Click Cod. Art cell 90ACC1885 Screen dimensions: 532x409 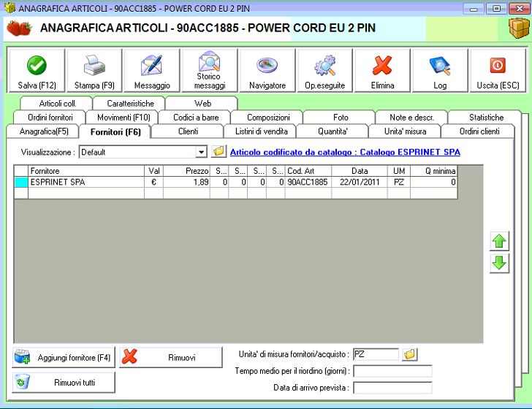(x=308, y=182)
